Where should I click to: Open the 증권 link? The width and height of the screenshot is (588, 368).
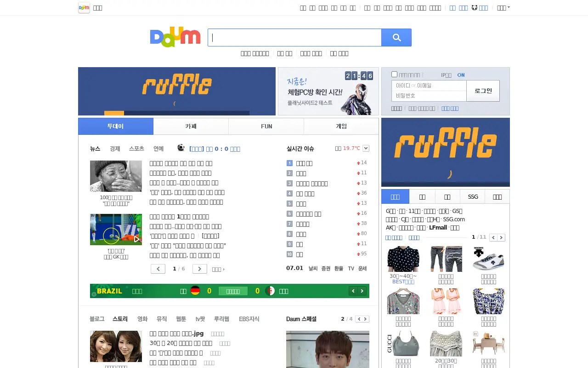coord(326,268)
